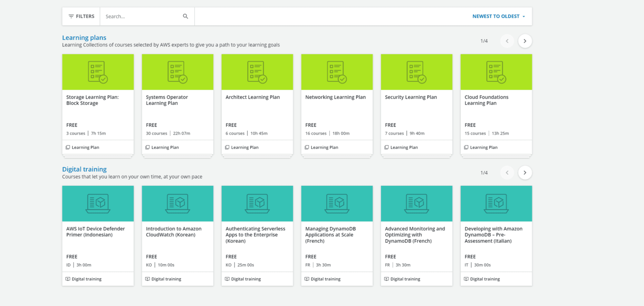Image resolution: width=644 pixels, height=306 pixels.
Task: Click Managing DynamoDB Applications at Scale thumbnail
Action: click(337, 203)
